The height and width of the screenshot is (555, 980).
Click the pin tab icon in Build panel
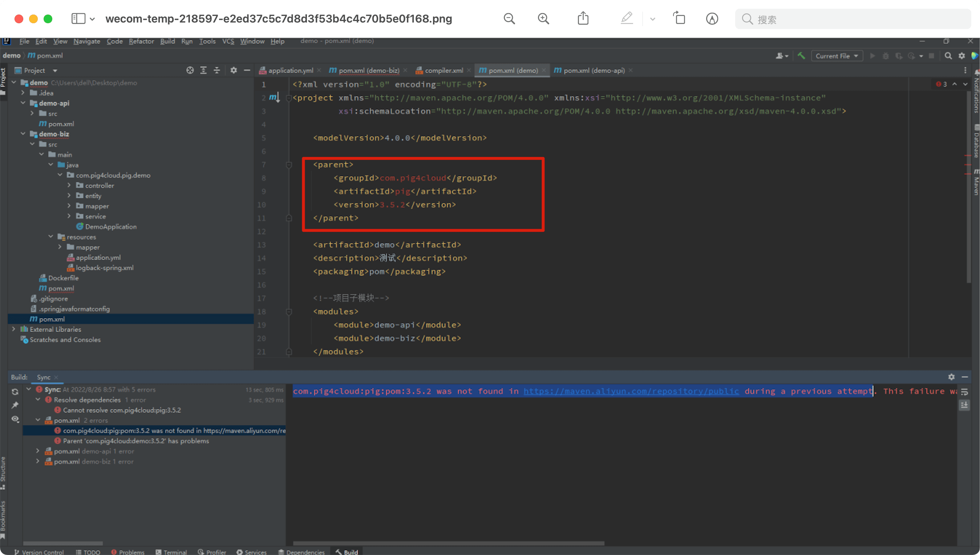click(15, 405)
